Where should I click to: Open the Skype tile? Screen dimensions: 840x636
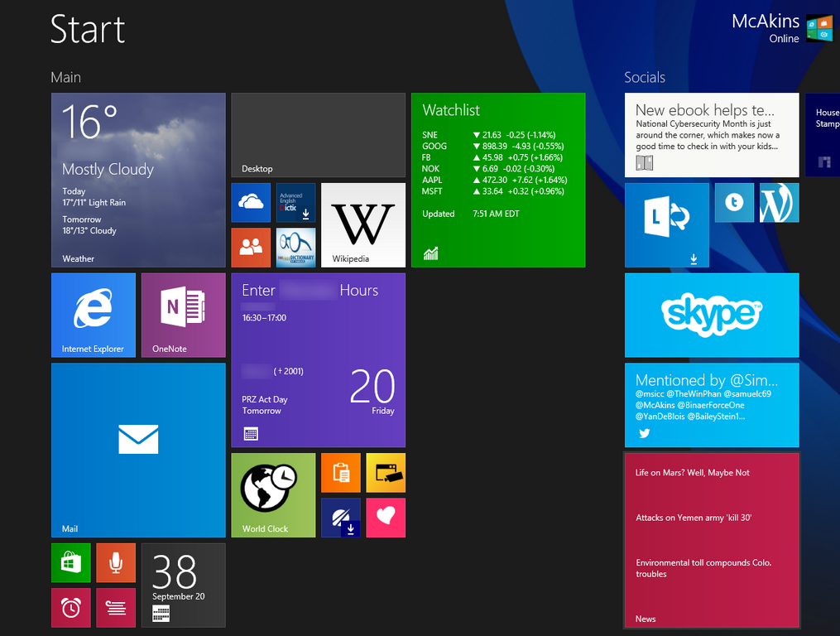click(712, 315)
